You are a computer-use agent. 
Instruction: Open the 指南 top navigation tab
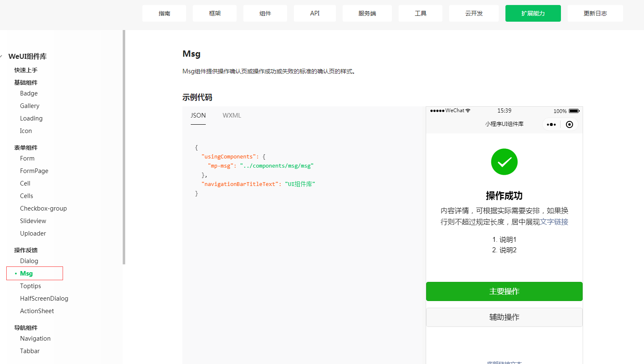click(164, 13)
